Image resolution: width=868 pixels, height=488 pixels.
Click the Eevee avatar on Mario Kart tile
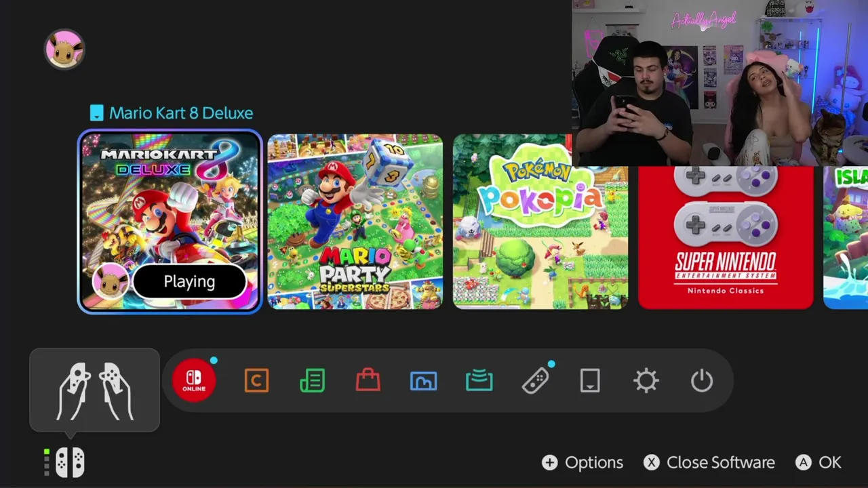[110, 281]
